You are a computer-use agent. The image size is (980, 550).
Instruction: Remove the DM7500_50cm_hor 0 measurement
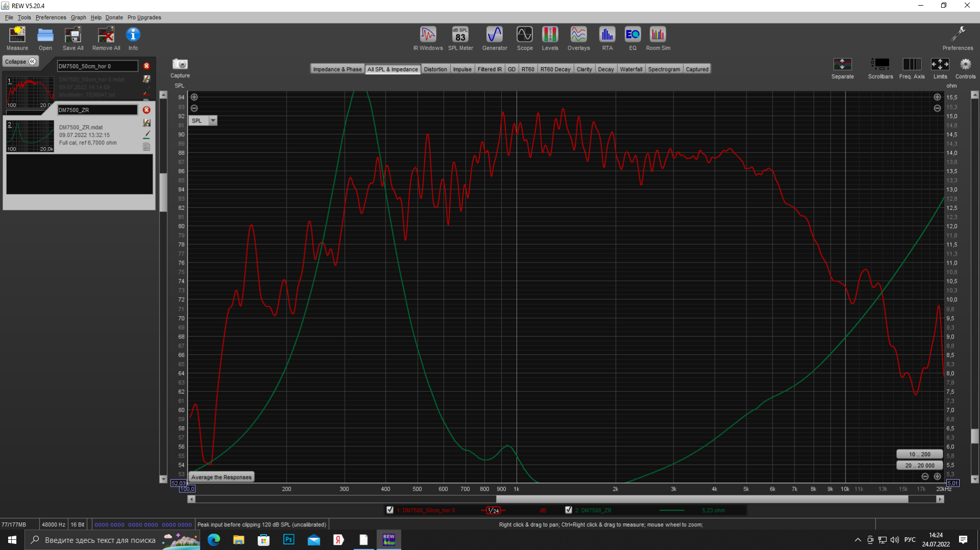click(x=147, y=66)
